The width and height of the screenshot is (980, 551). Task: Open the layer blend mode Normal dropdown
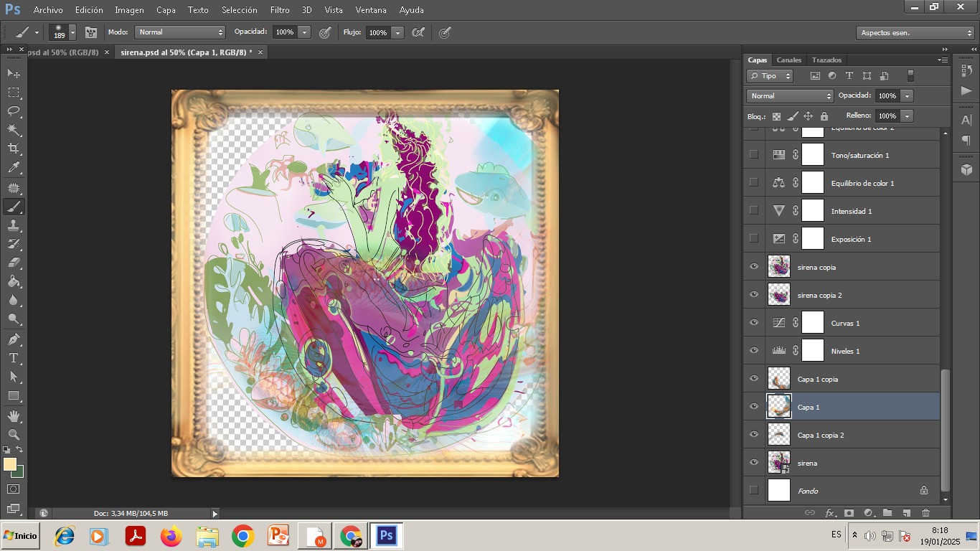point(789,96)
